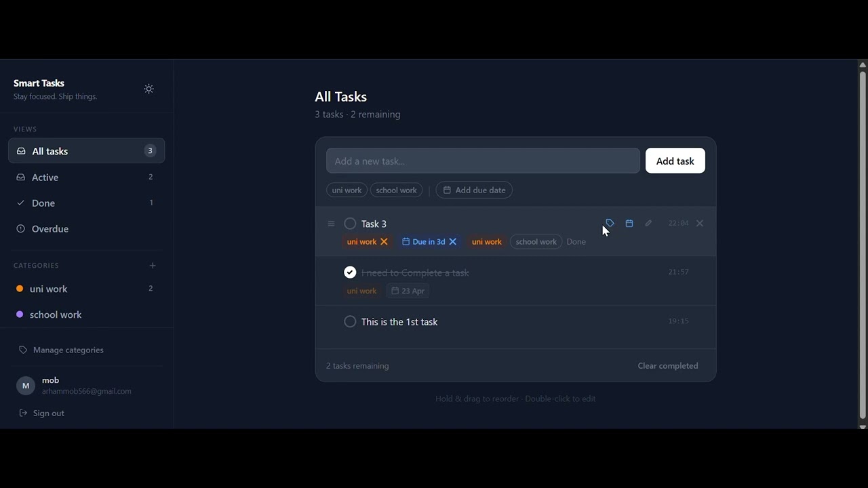
Task: Uncheck the completed 'I need to Complete a task'
Action: 350,272
